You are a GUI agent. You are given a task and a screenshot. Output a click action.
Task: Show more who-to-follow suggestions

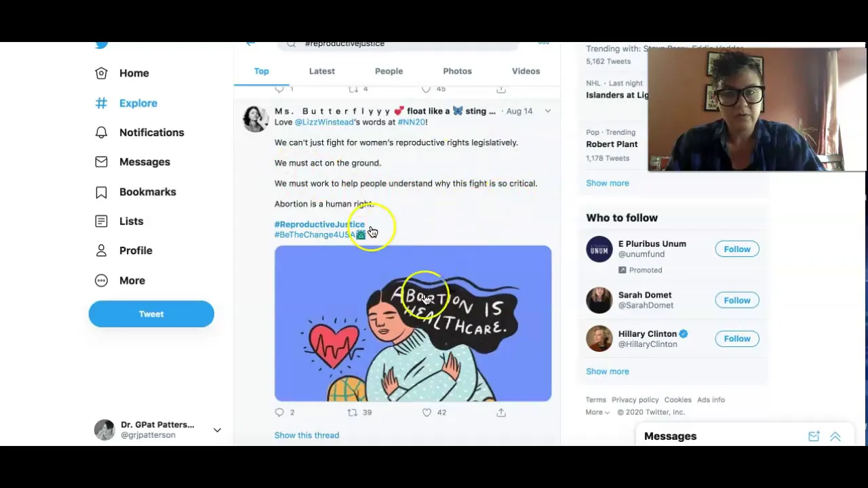(608, 371)
